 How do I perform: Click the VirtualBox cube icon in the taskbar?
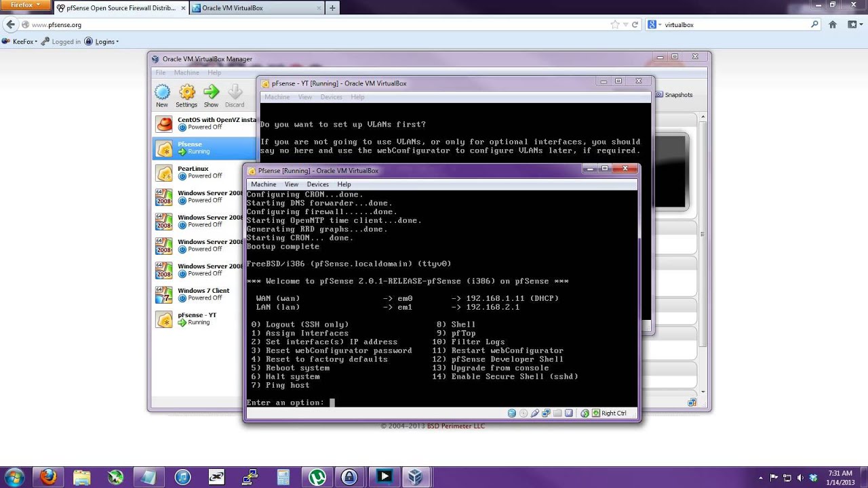pyautogui.click(x=416, y=476)
